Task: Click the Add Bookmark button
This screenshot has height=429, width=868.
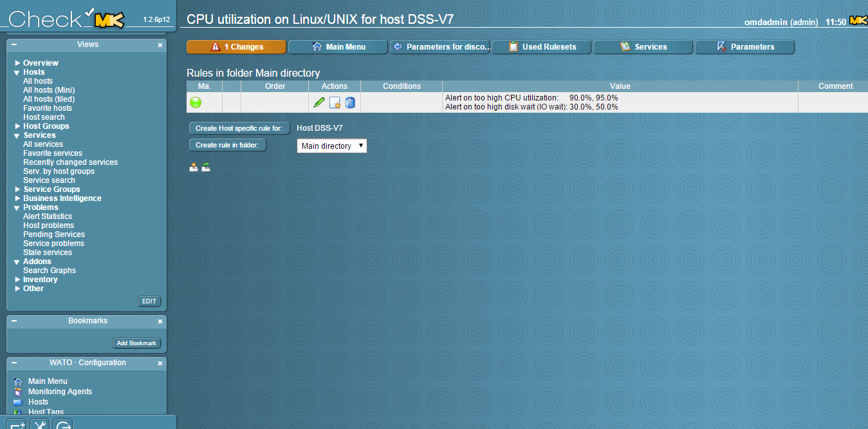Action: click(x=136, y=343)
